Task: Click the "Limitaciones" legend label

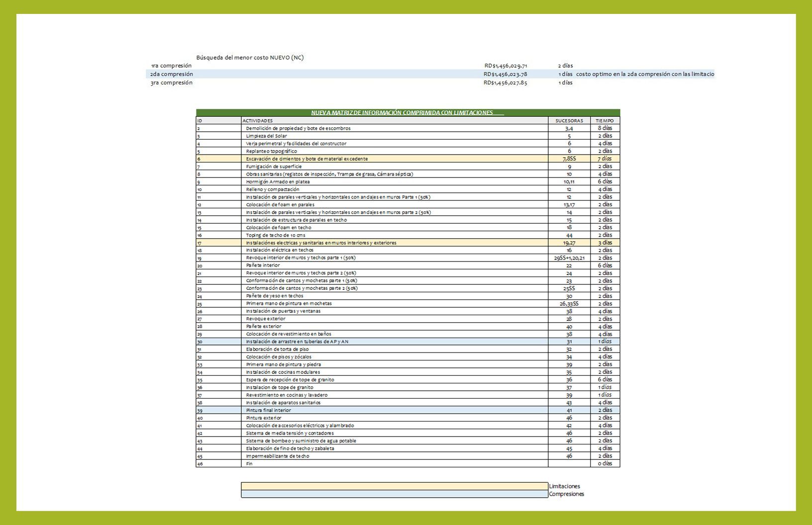Action: [x=565, y=486]
